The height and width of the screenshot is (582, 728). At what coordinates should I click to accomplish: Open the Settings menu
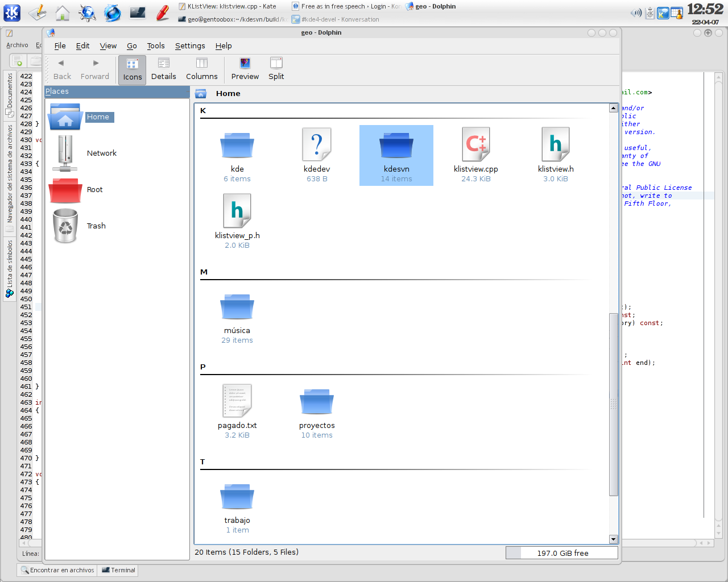[x=190, y=45]
